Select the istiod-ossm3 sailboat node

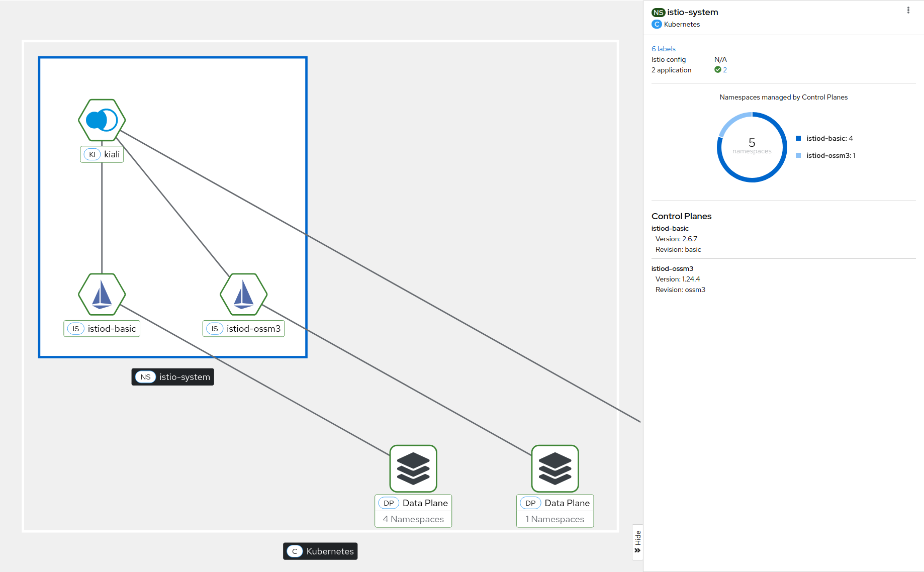coord(243,294)
